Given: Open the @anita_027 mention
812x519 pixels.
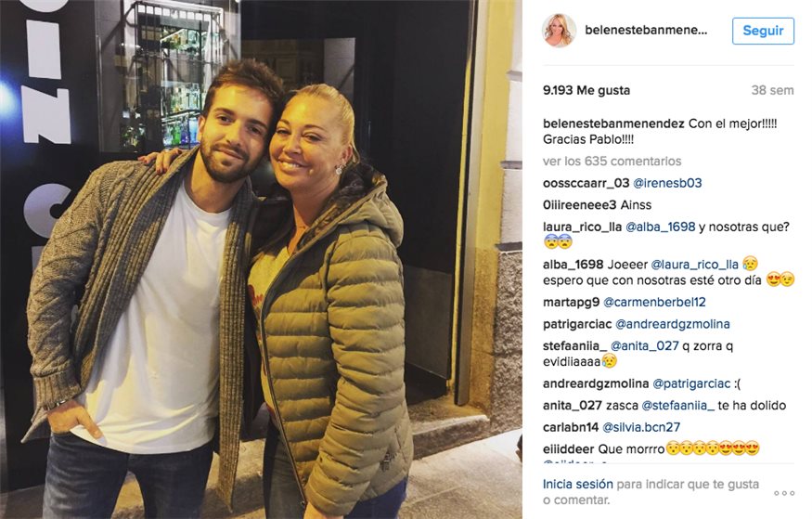Looking at the screenshot, I should click(x=644, y=345).
